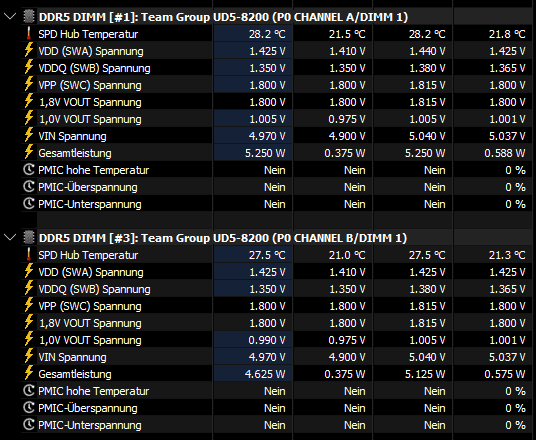Click lightning icon of DIMM #3 VIN Spannung
Viewport: 536px width, 440px height.
pos(29,356)
